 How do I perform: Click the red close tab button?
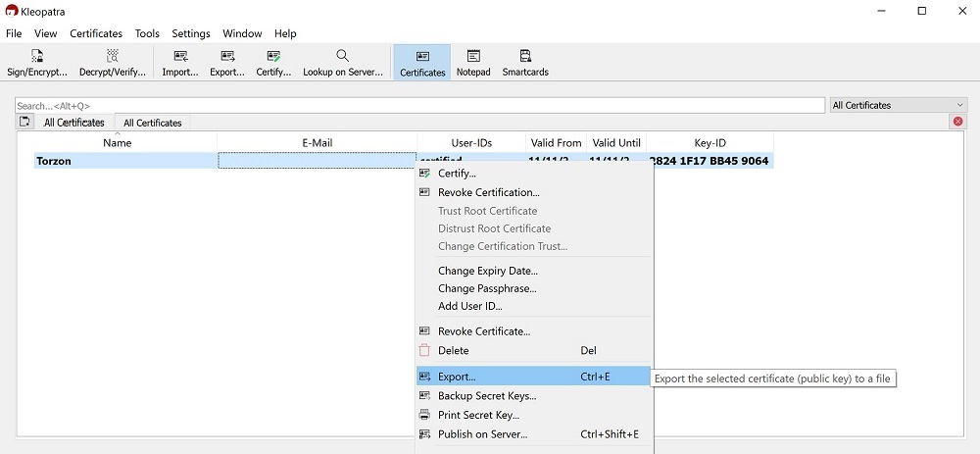(957, 122)
